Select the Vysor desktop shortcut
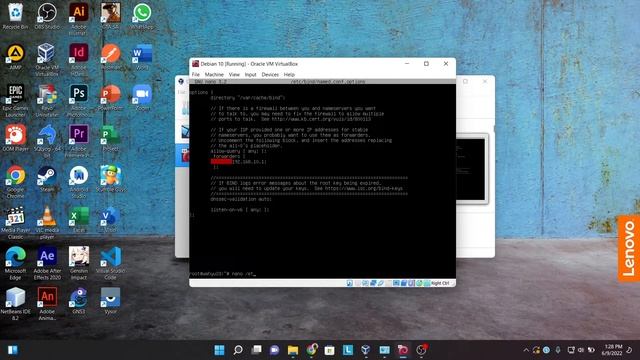 click(x=110, y=301)
